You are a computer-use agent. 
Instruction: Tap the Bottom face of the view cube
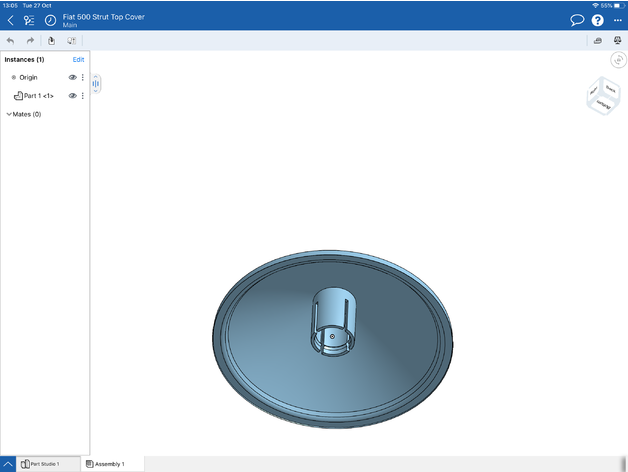603,105
